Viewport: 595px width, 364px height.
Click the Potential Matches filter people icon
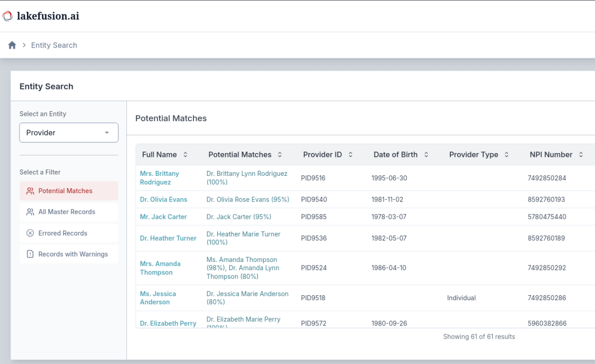click(x=30, y=191)
